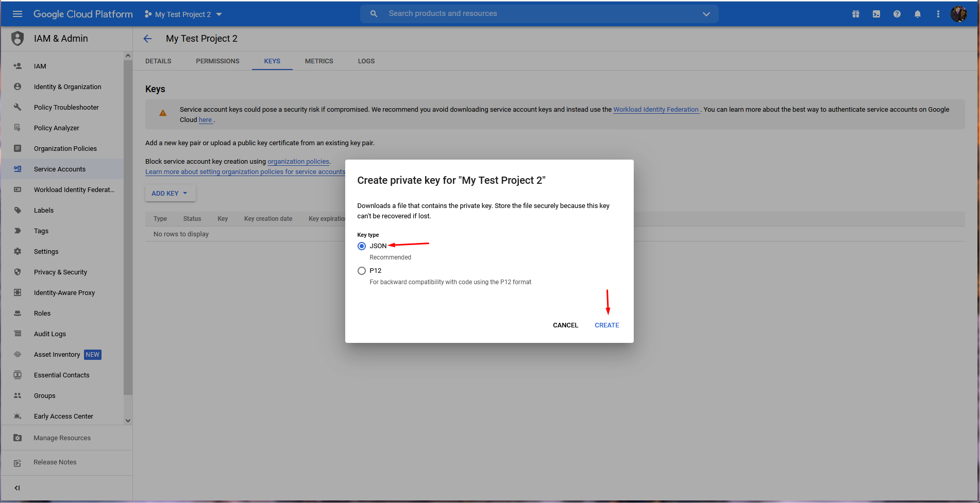Expand the My Test Project 2 selector
Image resolution: width=980 pixels, height=503 pixels.
coord(183,14)
